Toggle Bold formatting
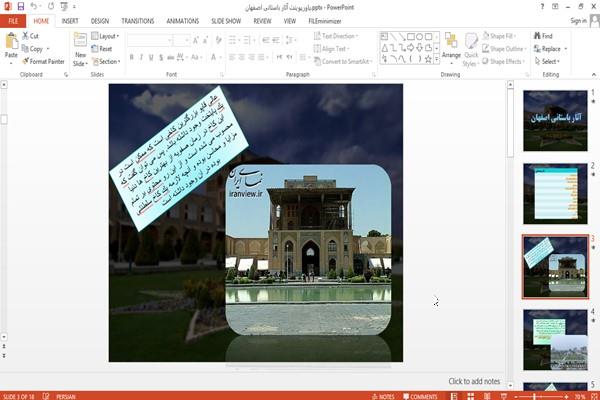This screenshot has height=400, width=600. [x=132, y=57]
